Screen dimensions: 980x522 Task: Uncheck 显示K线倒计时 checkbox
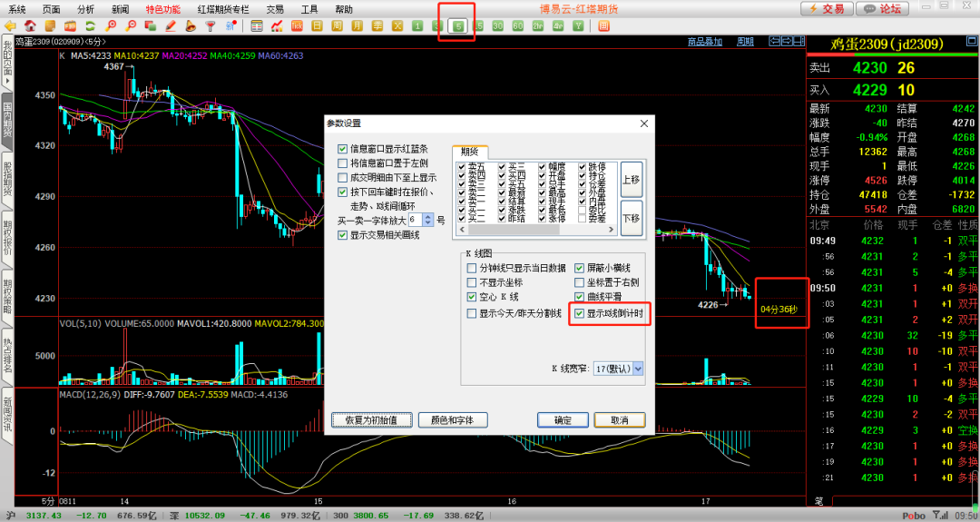tap(579, 313)
